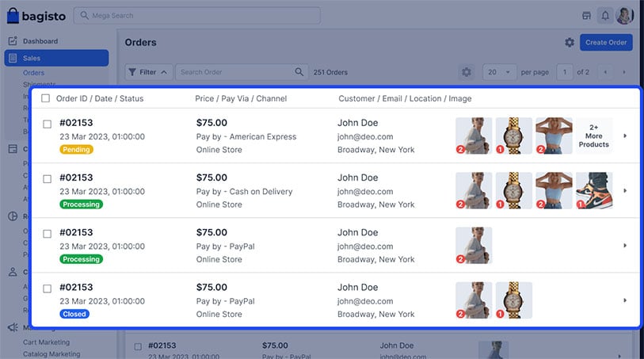Open the 20 per page dropdown
The height and width of the screenshot is (359, 644).
(x=500, y=72)
